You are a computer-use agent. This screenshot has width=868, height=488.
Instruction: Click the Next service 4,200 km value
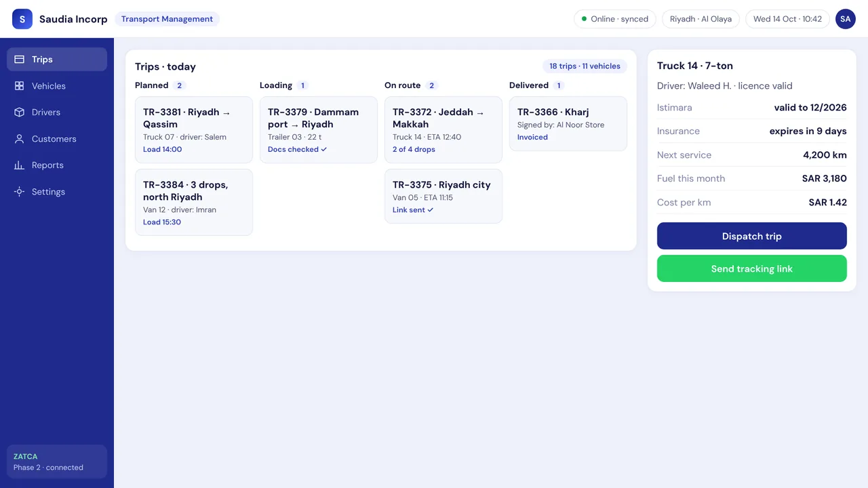pyautogui.click(x=825, y=155)
